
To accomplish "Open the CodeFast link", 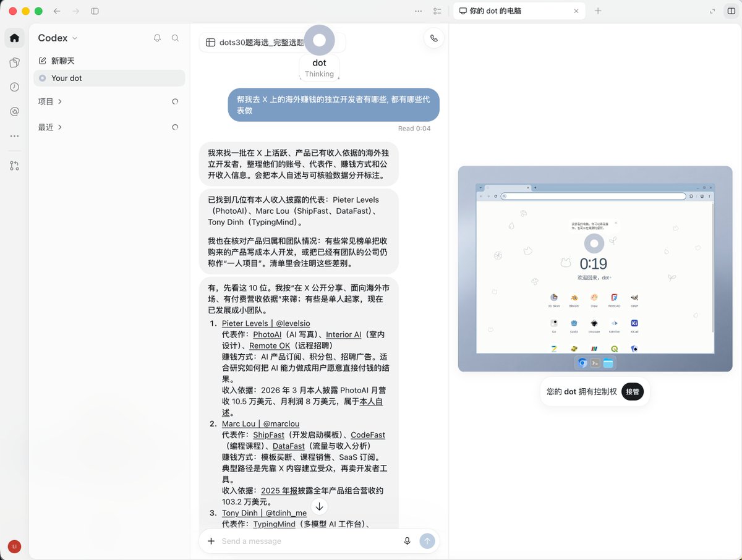I will [x=368, y=435].
